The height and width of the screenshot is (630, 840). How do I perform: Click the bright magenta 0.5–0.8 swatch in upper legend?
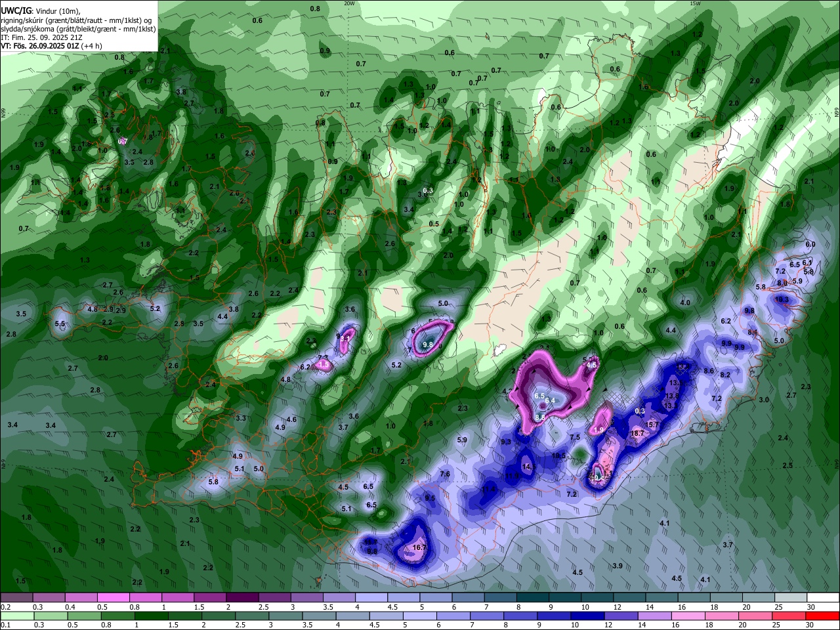pyautogui.click(x=113, y=597)
